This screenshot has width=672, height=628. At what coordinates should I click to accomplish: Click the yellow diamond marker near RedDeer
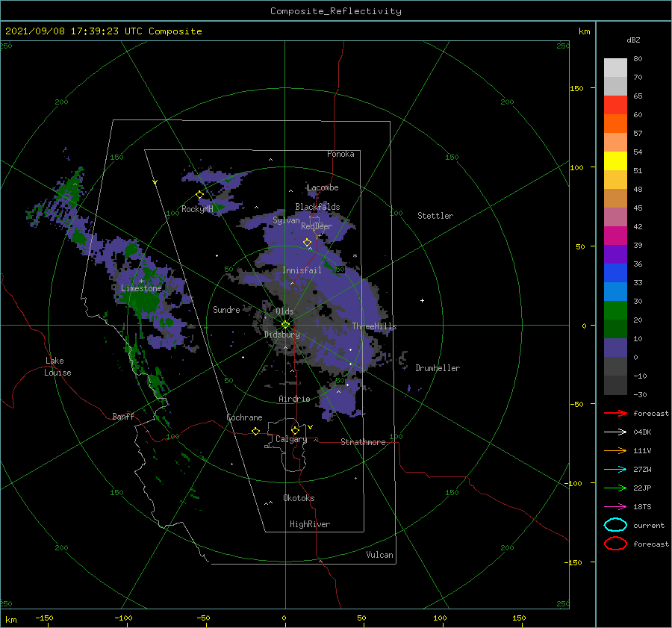308,243
